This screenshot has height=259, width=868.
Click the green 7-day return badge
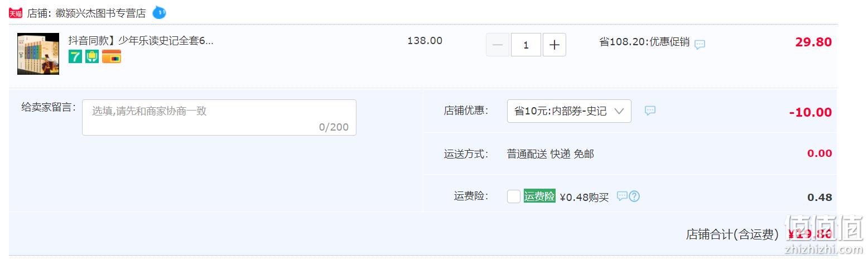click(75, 56)
